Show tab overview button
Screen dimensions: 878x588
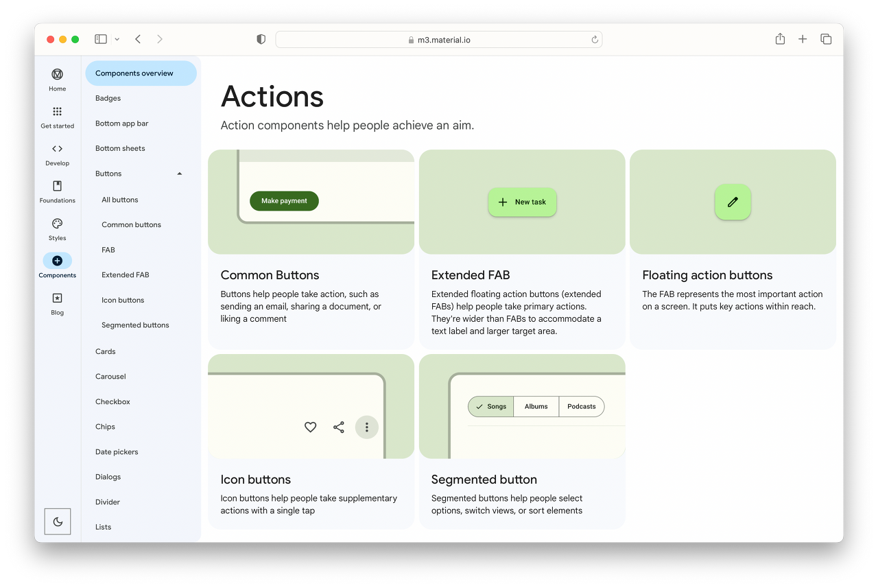[826, 39]
